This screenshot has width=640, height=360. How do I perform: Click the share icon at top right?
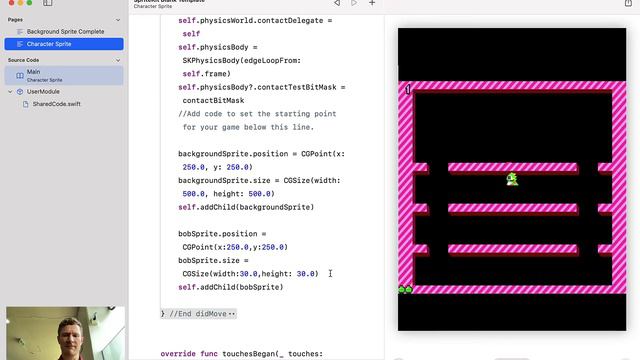tap(628, 3)
